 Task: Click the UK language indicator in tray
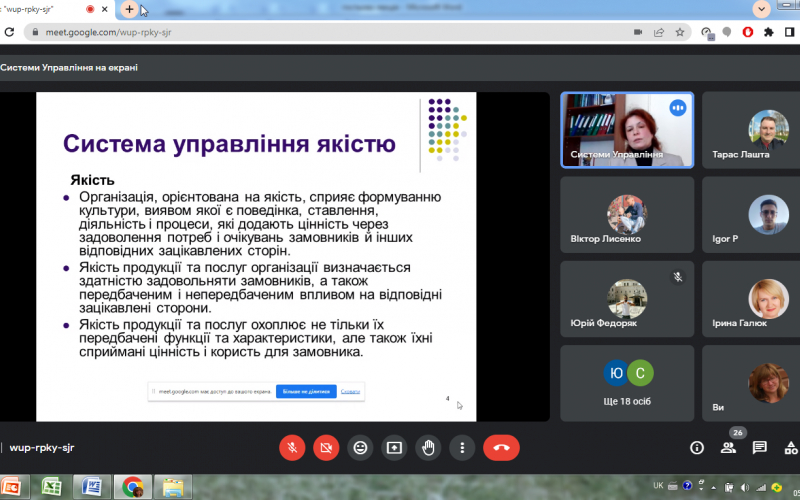(x=658, y=486)
